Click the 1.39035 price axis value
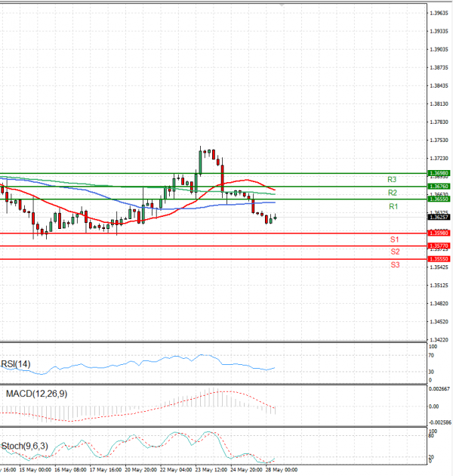 pos(439,49)
